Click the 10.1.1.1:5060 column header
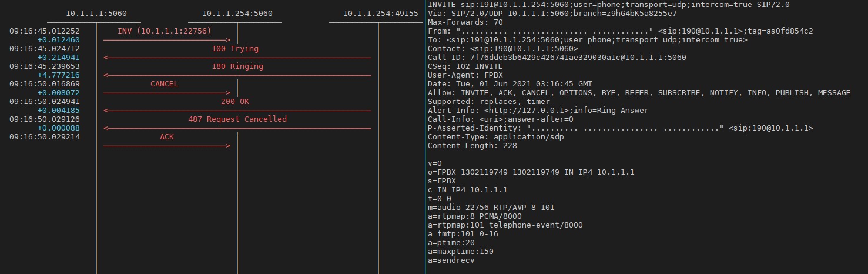868x274 pixels. pos(96,13)
